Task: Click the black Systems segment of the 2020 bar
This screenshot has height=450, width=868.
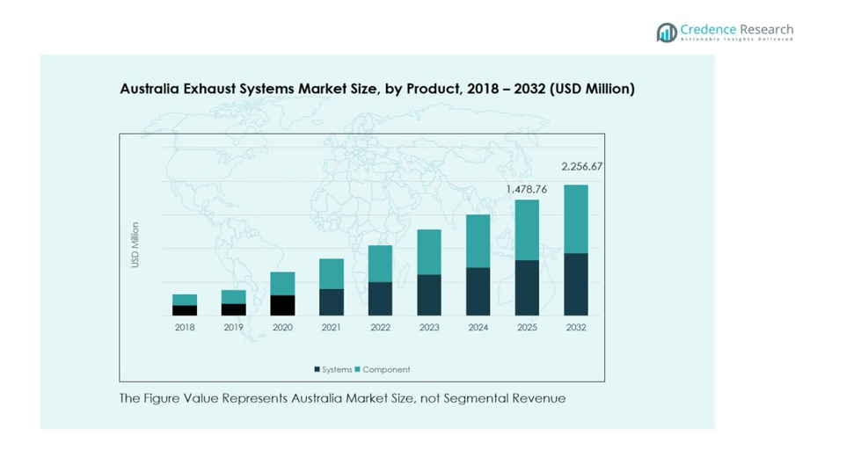Action: pyautogui.click(x=282, y=305)
